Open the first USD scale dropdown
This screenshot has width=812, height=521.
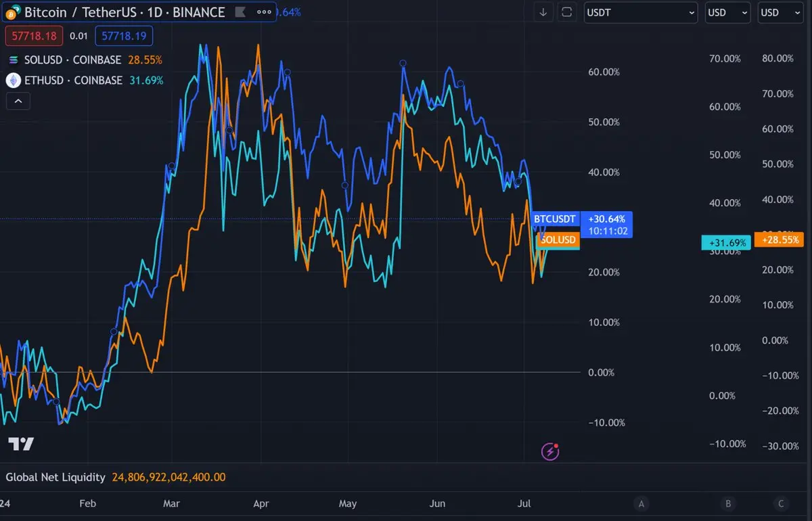[727, 12]
